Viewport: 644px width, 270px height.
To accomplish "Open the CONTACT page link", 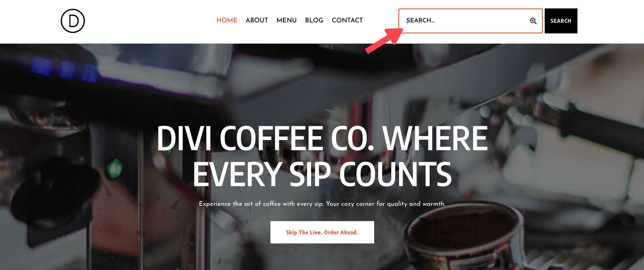I will click(347, 20).
